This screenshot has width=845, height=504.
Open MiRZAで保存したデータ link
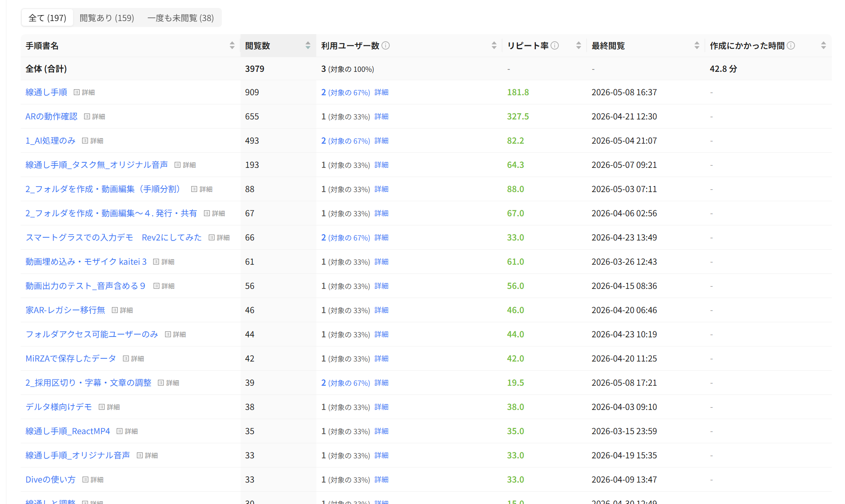[x=71, y=358]
